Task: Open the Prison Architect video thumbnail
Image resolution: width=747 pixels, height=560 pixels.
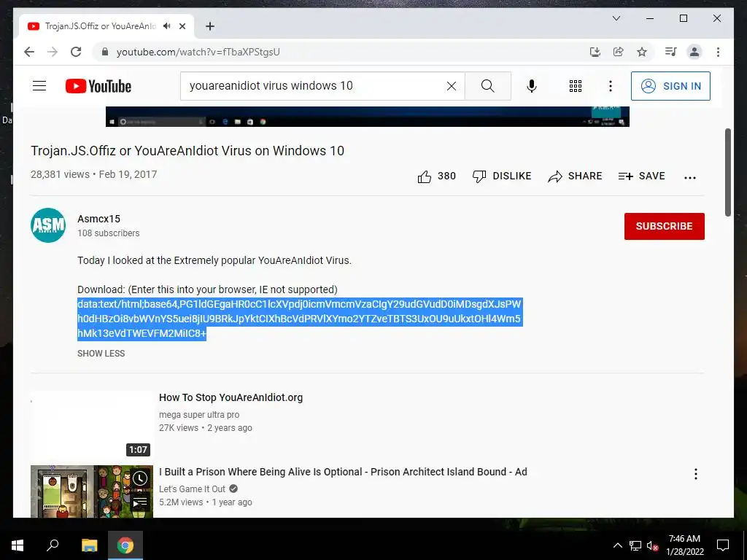Action: pos(92,491)
